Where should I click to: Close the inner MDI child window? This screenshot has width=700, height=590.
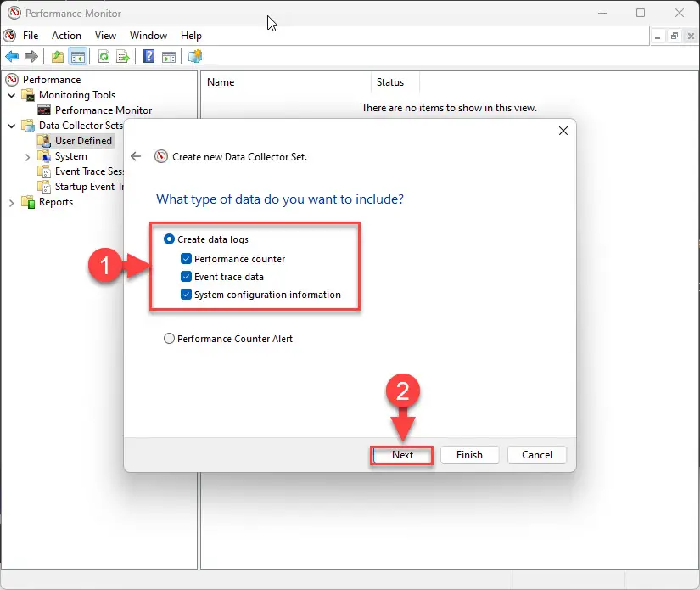click(x=691, y=37)
